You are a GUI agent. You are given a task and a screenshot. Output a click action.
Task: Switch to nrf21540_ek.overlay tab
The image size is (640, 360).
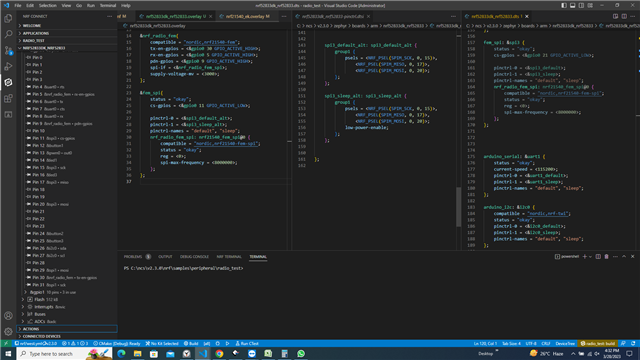click(x=247, y=16)
